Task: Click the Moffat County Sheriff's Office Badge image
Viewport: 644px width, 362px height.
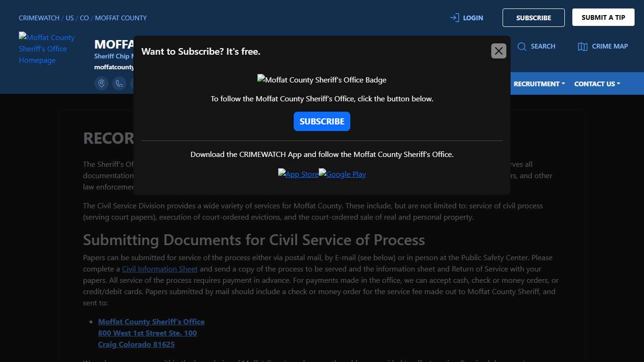Action: pos(322,80)
